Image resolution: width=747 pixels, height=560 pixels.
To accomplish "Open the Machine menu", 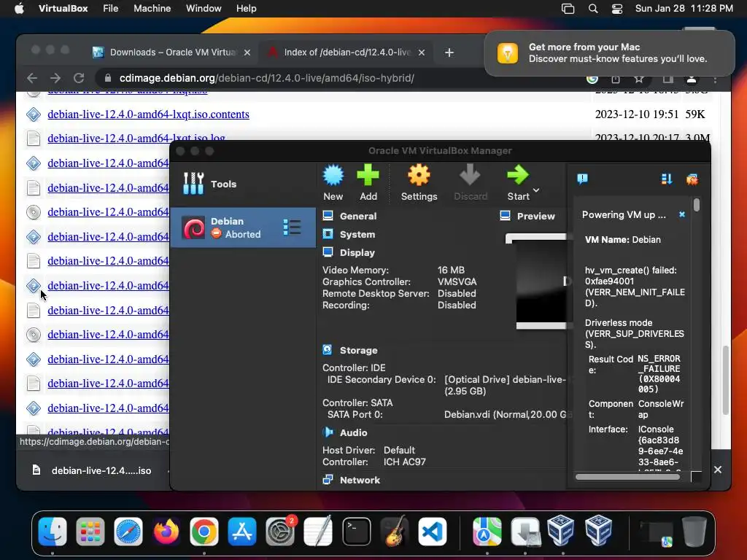I will (x=152, y=9).
